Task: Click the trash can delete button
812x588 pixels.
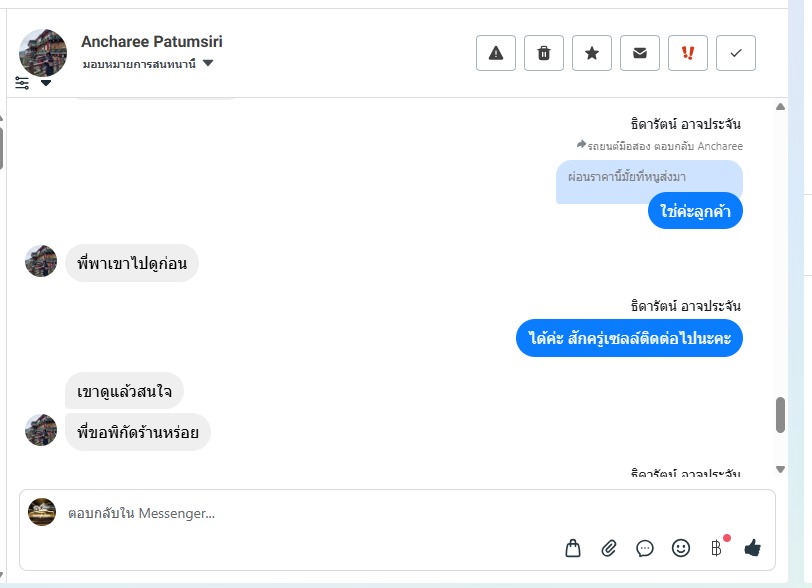Action: tap(544, 53)
